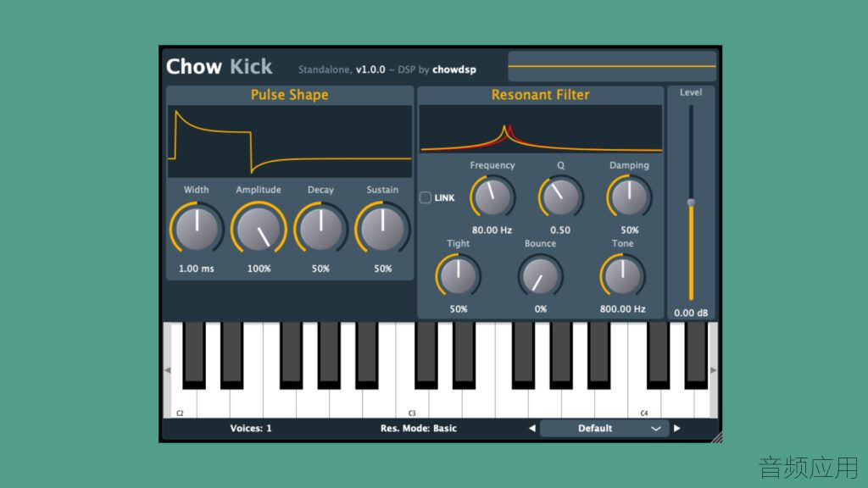Click the Res. Mode: Basic setting
This screenshot has height=488, width=868.
[419, 428]
